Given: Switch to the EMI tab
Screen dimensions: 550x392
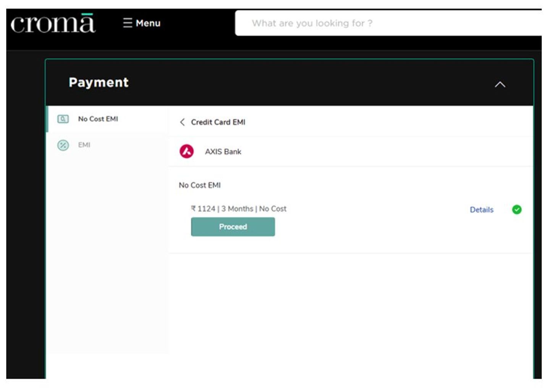Looking at the screenshot, I should pyautogui.click(x=84, y=145).
